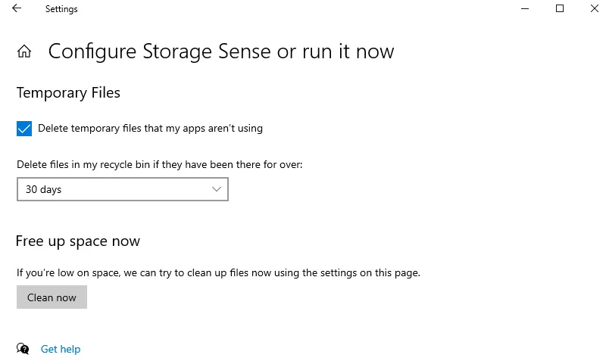Open Settings home via the house icon
The height and width of the screenshot is (364, 606).
pyautogui.click(x=24, y=51)
